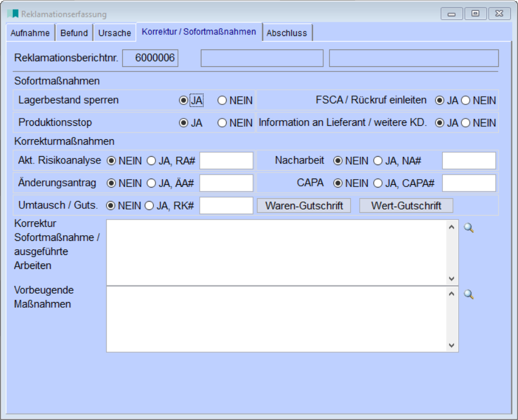Click the Änderungsantrag ÄA# number input

[x=226, y=183]
